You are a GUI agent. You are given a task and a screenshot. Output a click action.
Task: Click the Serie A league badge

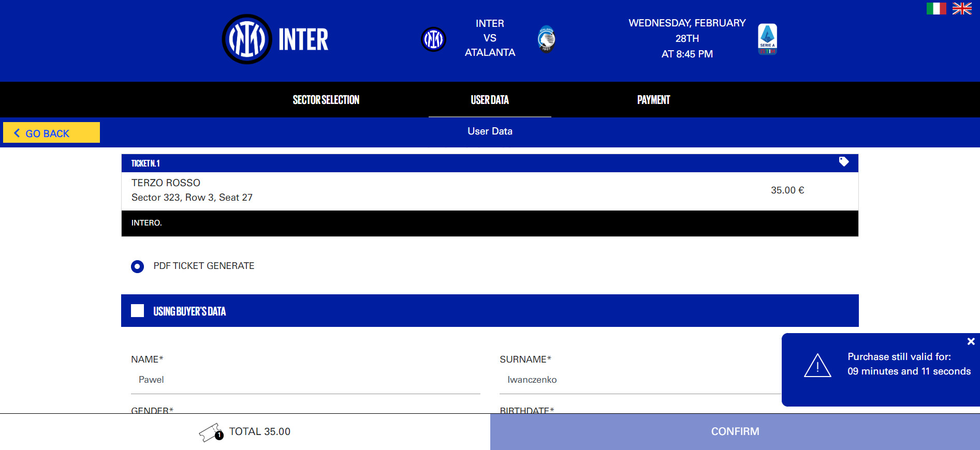pyautogui.click(x=767, y=39)
